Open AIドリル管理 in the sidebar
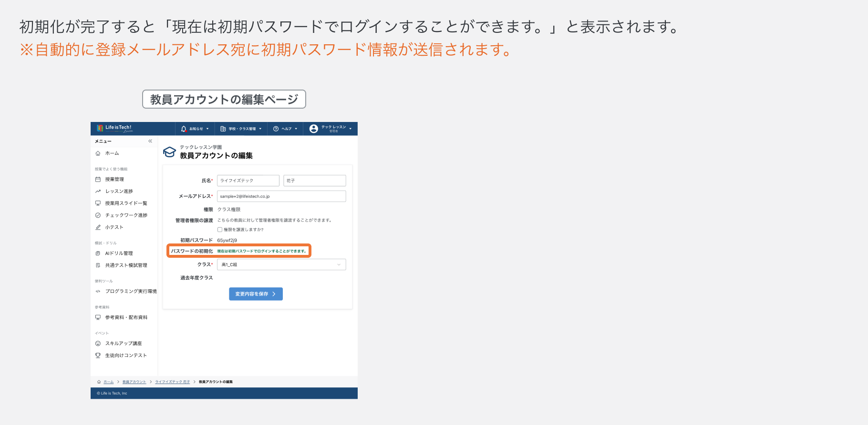 click(114, 253)
